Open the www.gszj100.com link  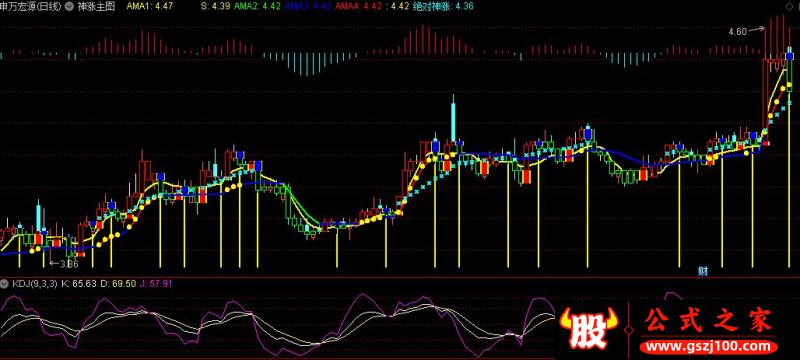(x=709, y=348)
